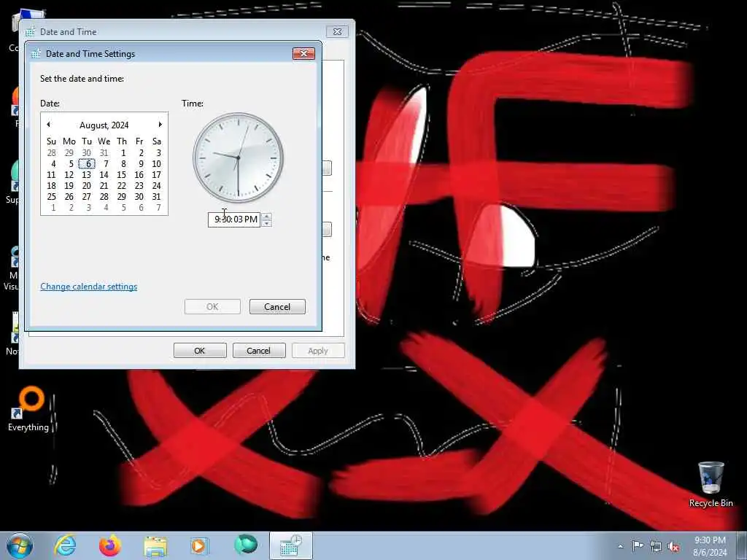Click OK in the Date and Time window
Screen dimensions: 747x560
[x=200, y=351]
